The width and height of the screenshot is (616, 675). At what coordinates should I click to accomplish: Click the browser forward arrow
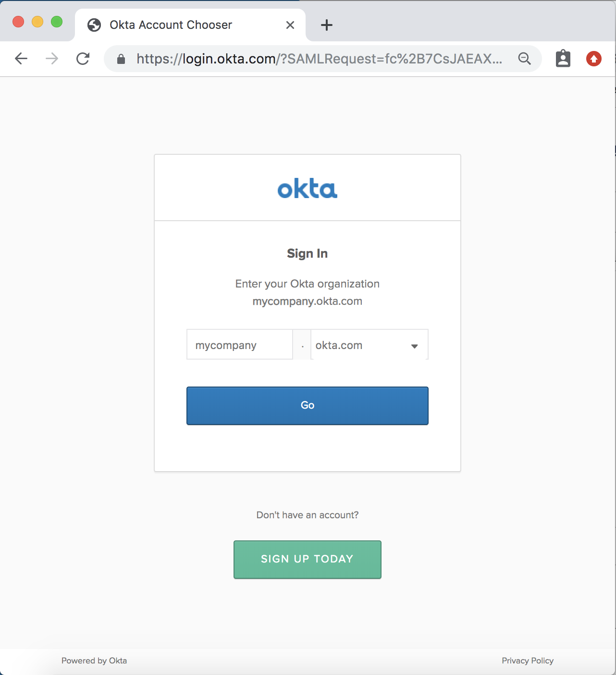(x=52, y=59)
